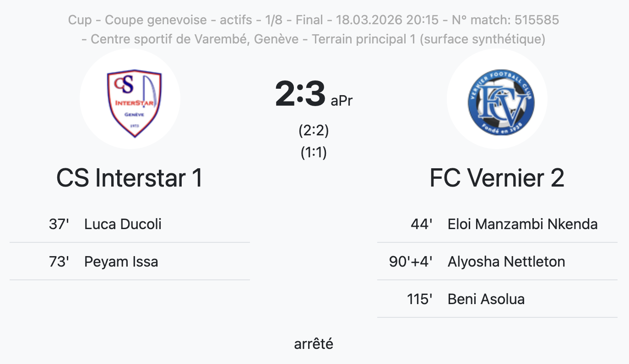
Task: Click the 44' goal minute
Action: click(421, 224)
